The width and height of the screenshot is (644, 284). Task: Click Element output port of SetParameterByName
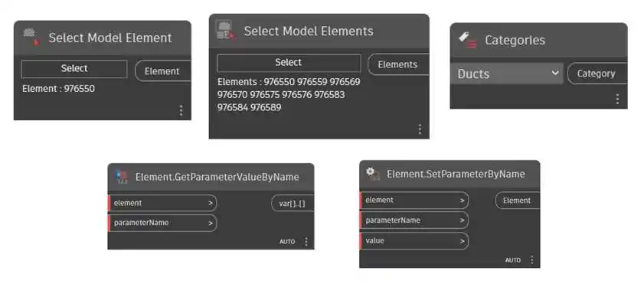coord(517,201)
